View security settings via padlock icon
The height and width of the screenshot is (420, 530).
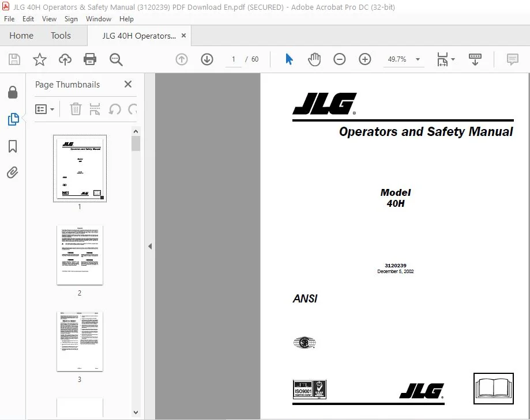click(x=13, y=92)
